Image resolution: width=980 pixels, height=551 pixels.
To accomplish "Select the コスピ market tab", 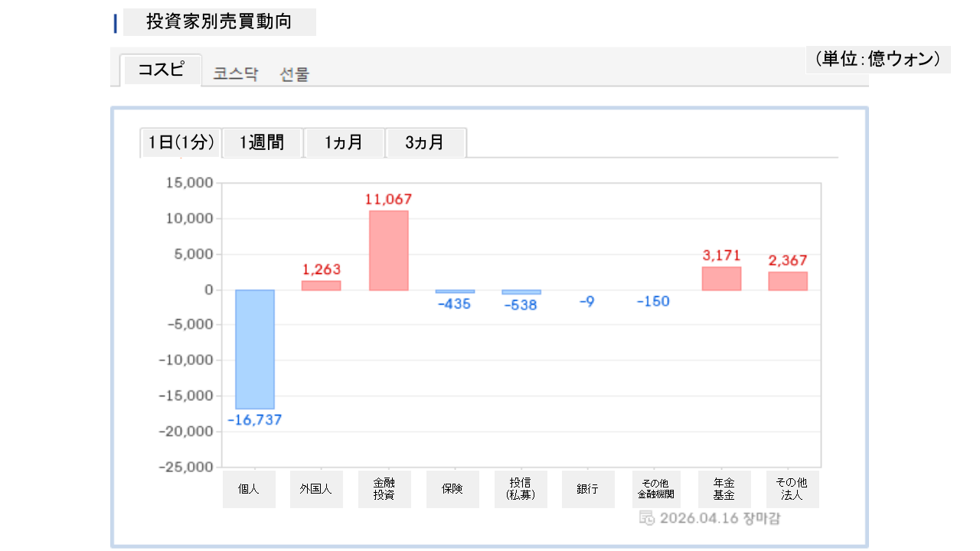I will [161, 70].
